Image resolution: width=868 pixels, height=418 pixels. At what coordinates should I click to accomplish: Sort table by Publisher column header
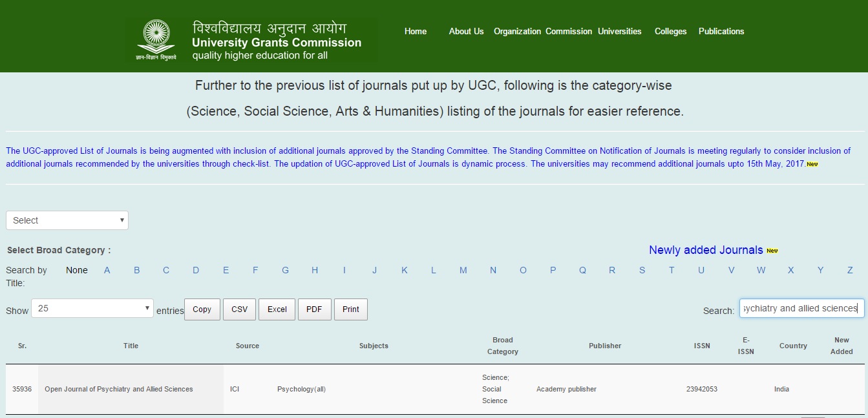tap(605, 346)
